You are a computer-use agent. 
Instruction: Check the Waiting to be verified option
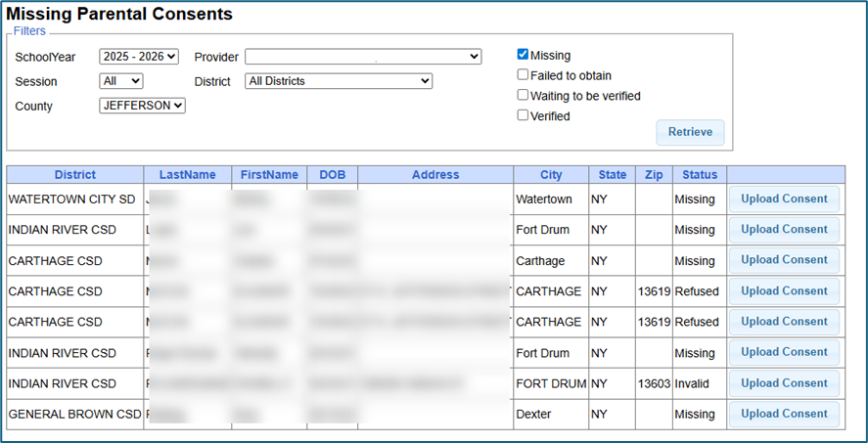pos(524,96)
